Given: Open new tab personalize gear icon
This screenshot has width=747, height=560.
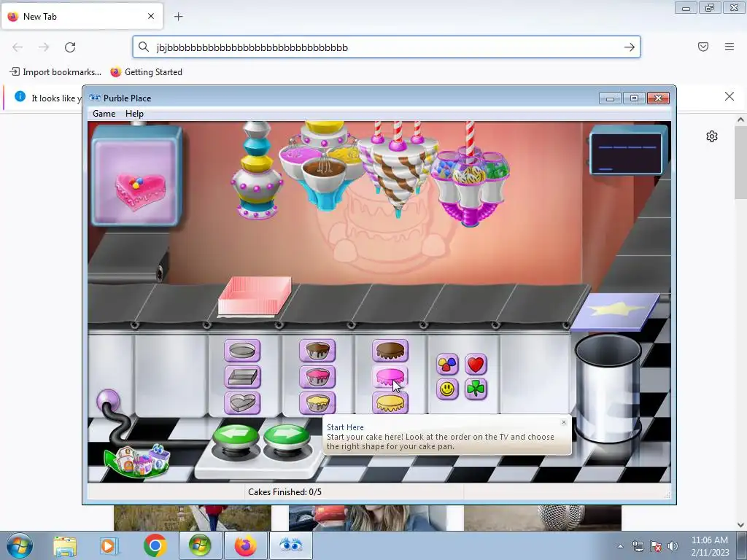Looking at the screenshot, I should tap(712, 136).
